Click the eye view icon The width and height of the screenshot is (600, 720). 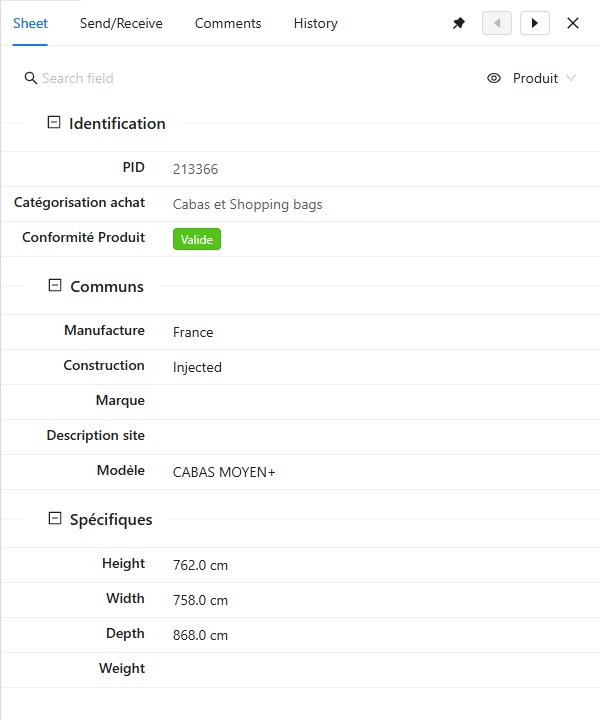pyautogui.click(x=494, y=78)
